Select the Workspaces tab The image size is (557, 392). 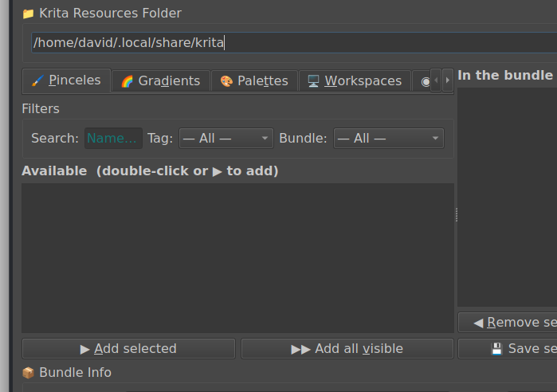(355, 80)
